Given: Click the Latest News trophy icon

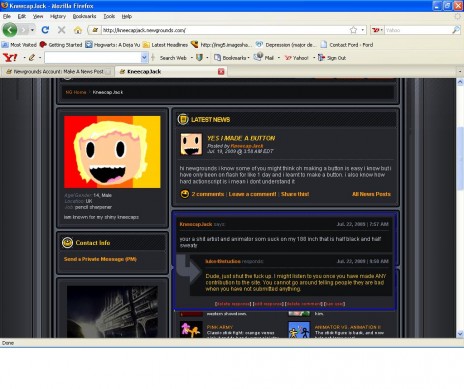Looking at the screenshot, I should [183, 119].
